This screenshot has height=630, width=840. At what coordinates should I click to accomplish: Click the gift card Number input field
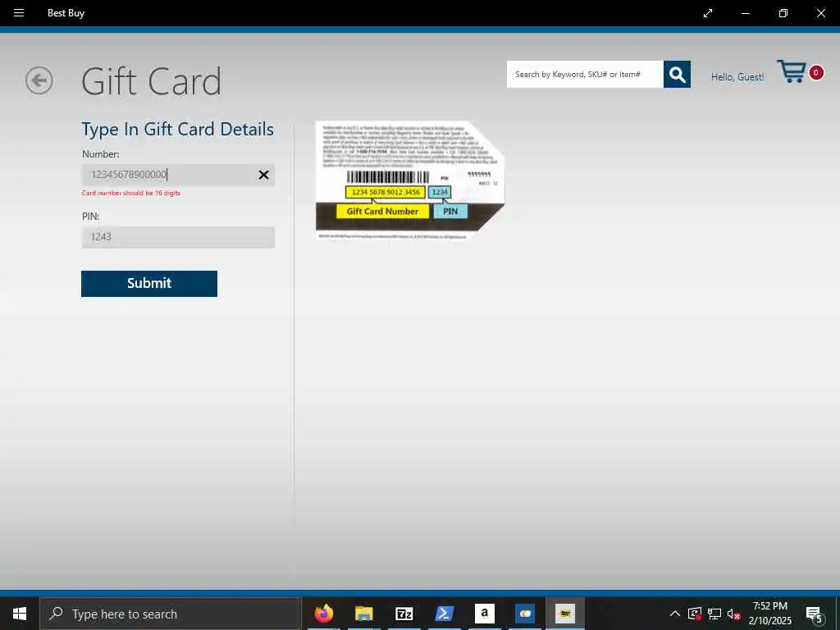[178, 175]
